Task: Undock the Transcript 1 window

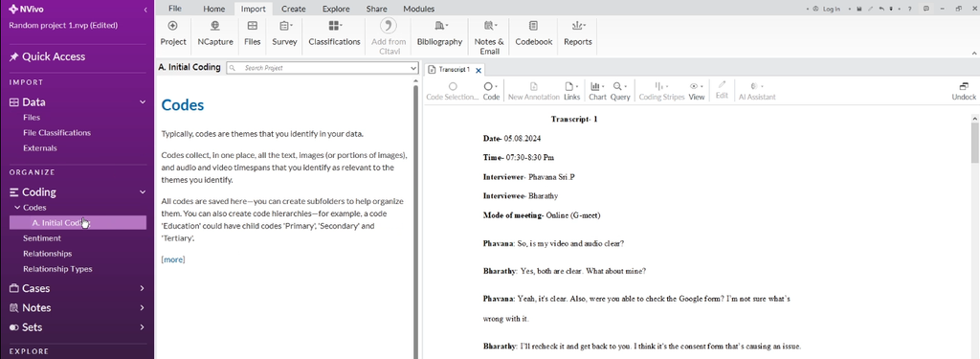Action: 964,91
